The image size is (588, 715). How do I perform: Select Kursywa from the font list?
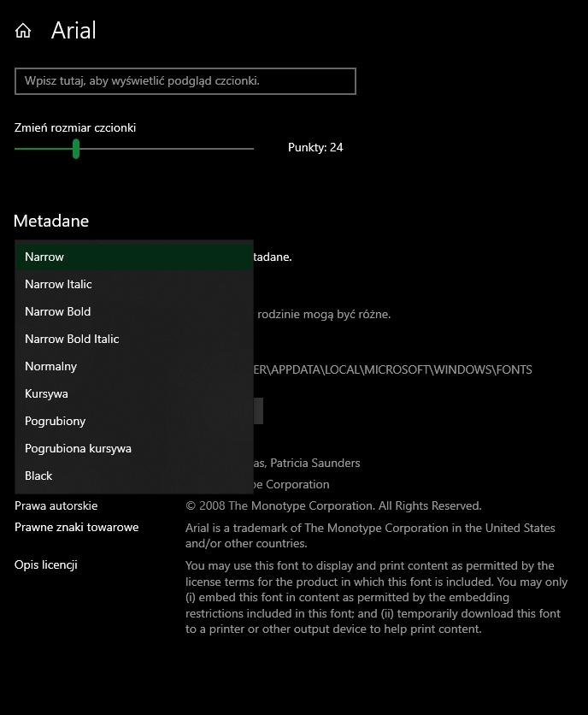coord(46,393)
